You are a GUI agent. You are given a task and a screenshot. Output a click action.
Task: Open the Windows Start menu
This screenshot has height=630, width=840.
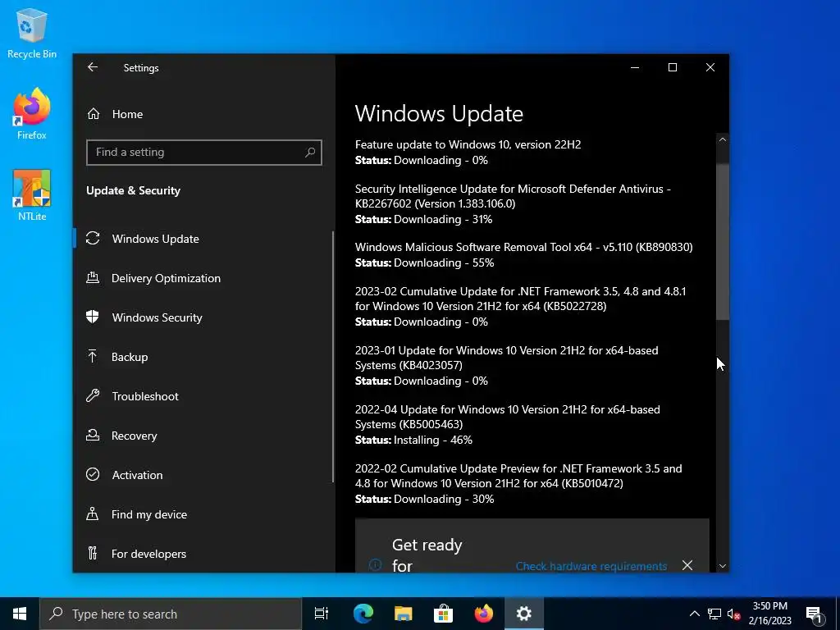point(20,614)
